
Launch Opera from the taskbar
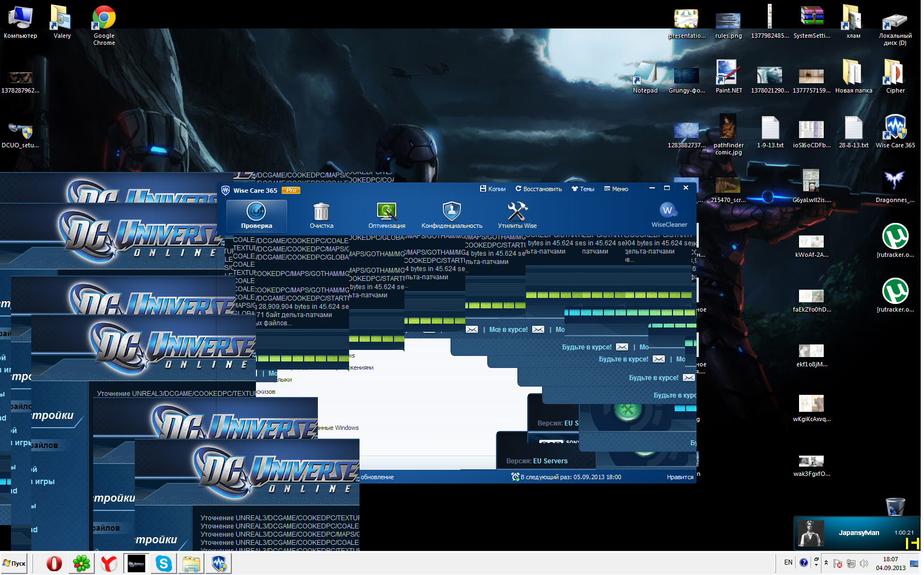point(54,563)
